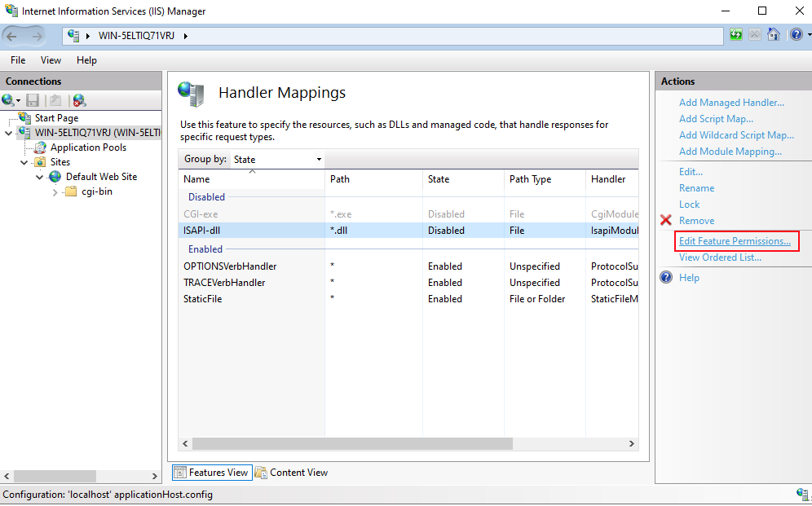Image resolution: width=812 pixels, height=506 pixels.
Task: Click the Delete Connection icon with red X
Action: [x=79, y=100]
